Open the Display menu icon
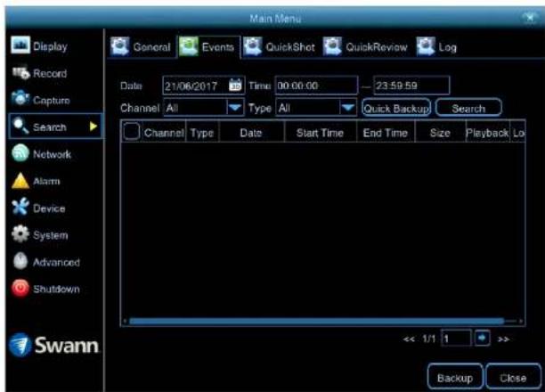This screenshot has height=392, width=545. click(x=20, y=45)
